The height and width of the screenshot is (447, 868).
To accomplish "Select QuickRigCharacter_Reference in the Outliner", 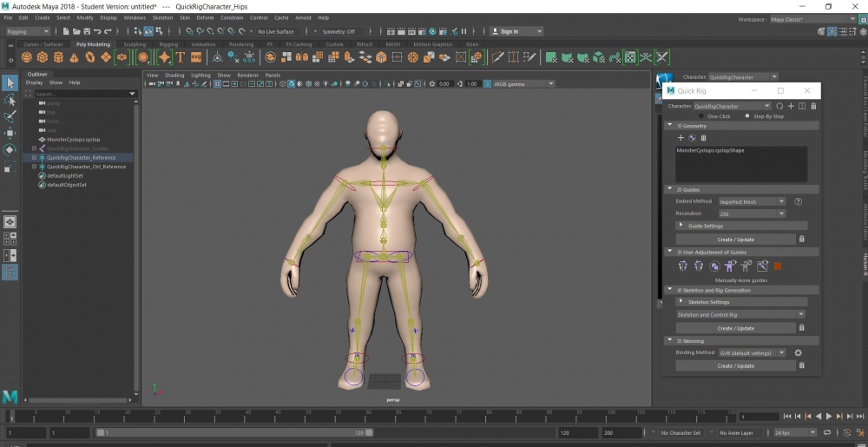I will pos(81,158).
